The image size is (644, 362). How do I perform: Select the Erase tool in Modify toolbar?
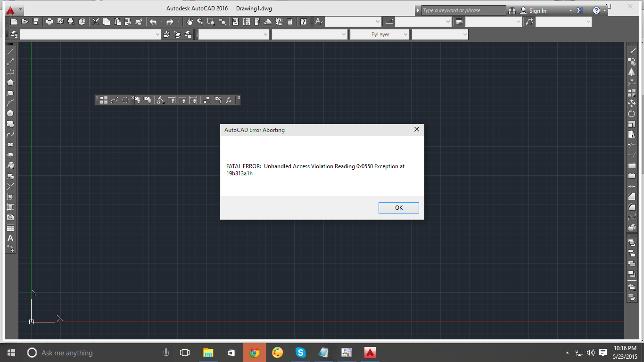632,51
